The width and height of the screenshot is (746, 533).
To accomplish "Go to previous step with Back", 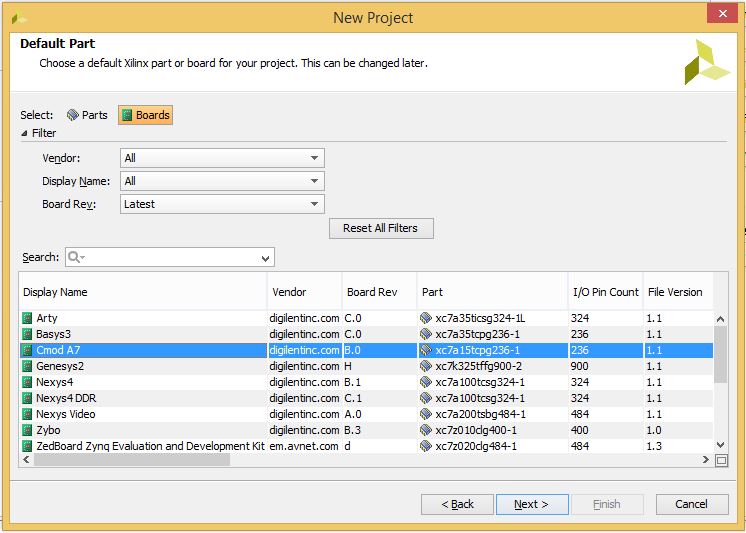I will (x=457, y=504).
